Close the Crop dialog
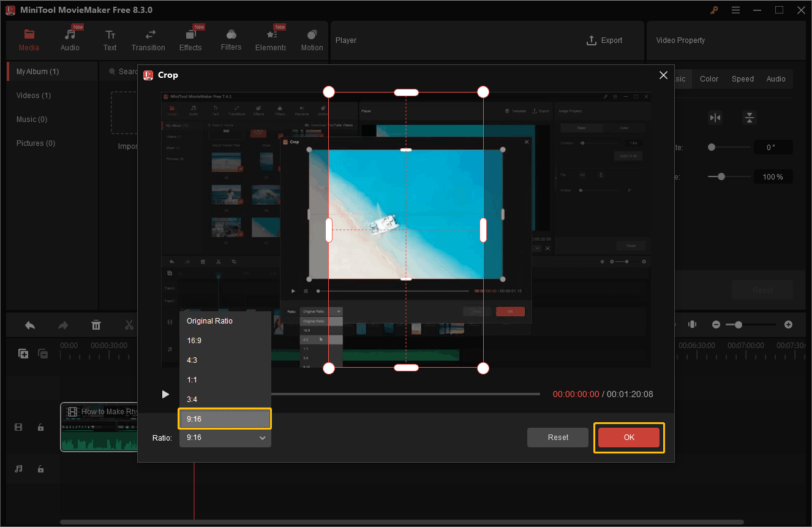The height and width of the screenshot is (527, 812). click(x=663, y=75)
